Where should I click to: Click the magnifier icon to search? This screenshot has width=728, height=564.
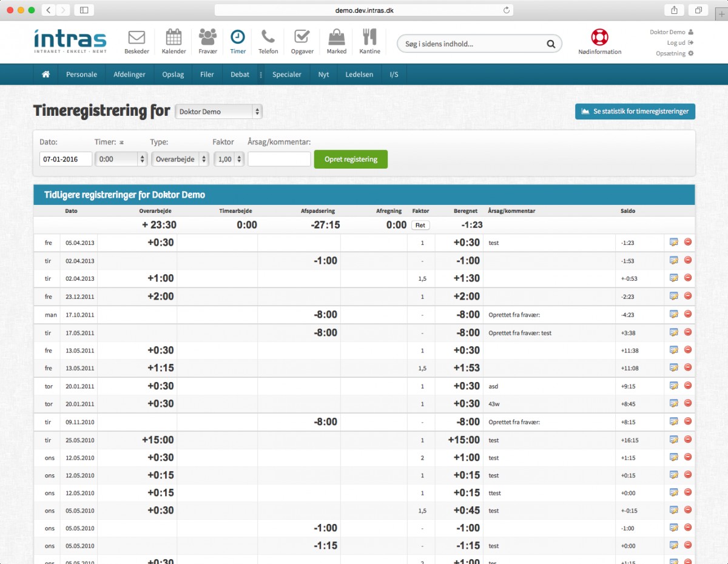point(550,44)
